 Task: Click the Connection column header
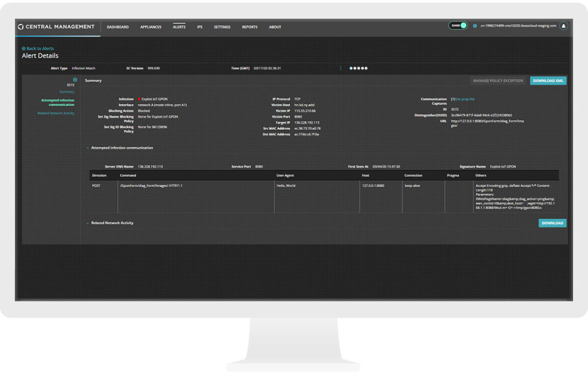click(413, 176)
